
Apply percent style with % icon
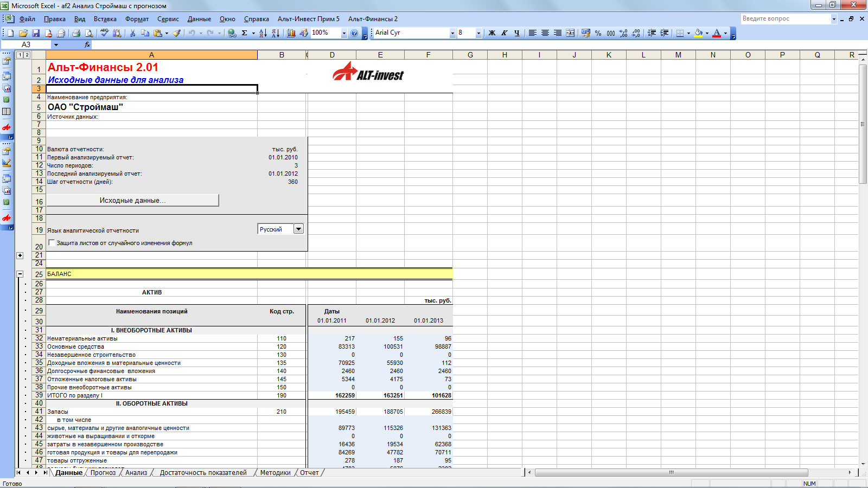click(x=598, y=33)
